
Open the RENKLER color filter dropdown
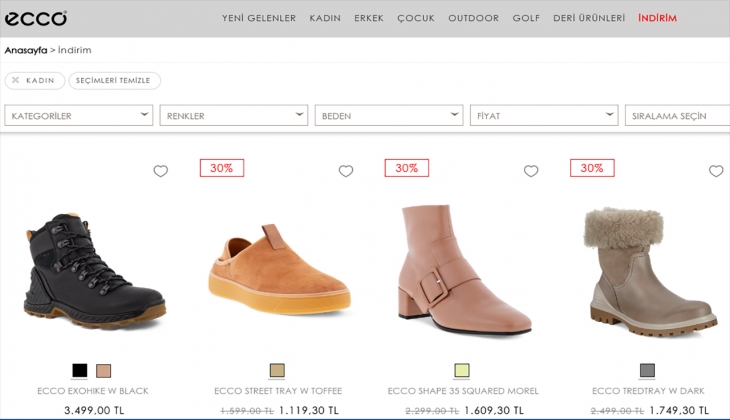point(234,116)
